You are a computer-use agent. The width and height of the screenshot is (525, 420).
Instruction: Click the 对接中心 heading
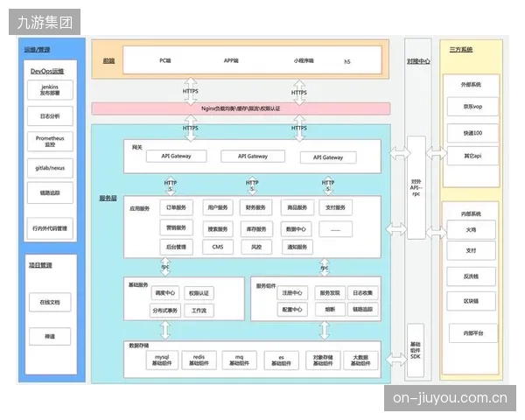coord(418,61)
